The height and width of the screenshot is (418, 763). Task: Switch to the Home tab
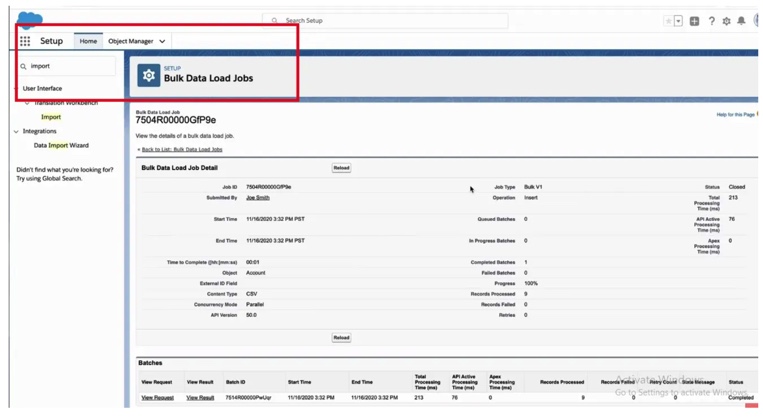(88, 41)
